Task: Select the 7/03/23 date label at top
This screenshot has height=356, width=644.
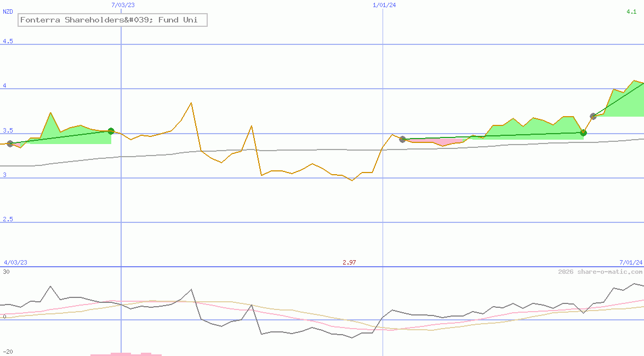Action: (x=122, y=5)
